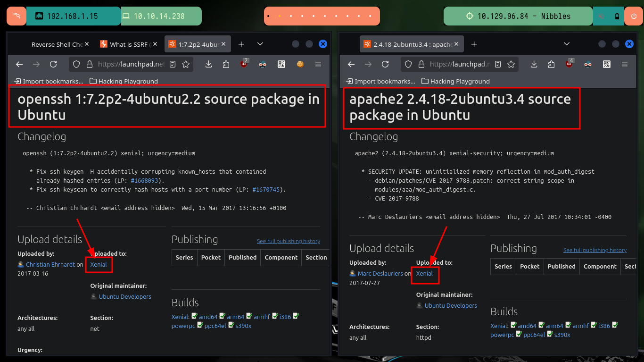
Task: Open the glasses-avatar extension in apache2 window
Action: tap(588, 64)
